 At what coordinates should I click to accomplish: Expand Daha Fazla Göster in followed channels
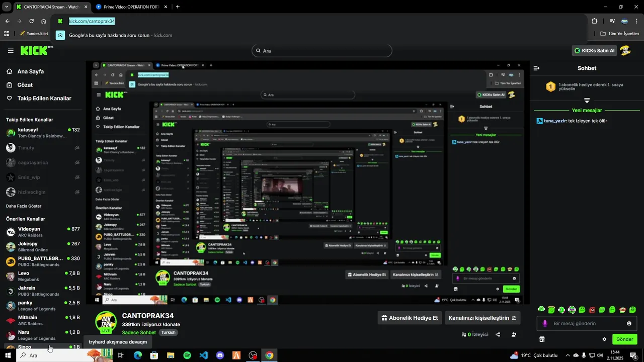coord(24,206)
